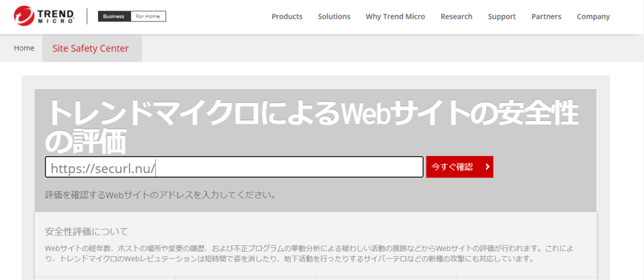Click the paragraph beginning Webサイトの経年数
This screenshot has width=644, height=280.
click(x=309, y=254)
